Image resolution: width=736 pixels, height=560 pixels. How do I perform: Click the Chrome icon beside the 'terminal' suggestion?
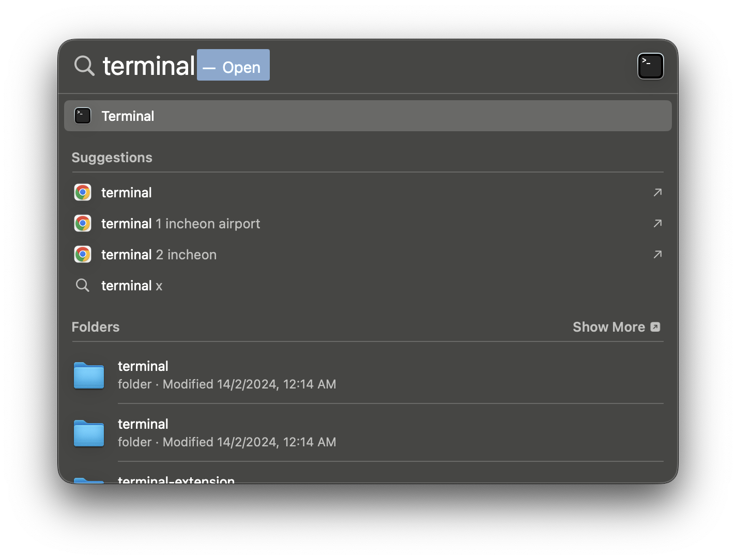coord(83,192)
